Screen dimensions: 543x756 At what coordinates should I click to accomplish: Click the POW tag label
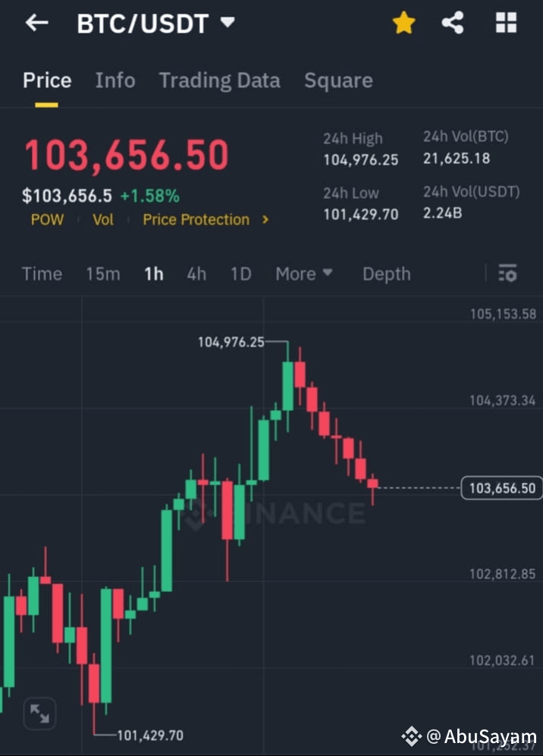click(47, 219)
